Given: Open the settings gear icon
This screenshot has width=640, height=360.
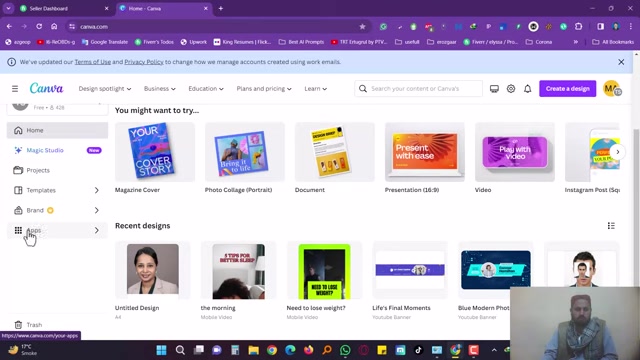Looking at the screenshot, I should coord(511,89).
